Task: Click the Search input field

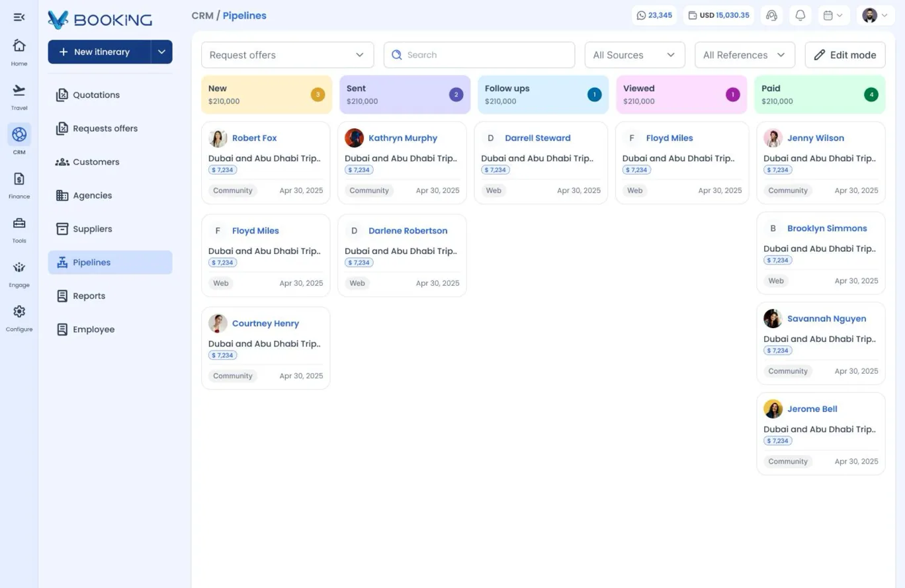Action: point(479,55)
